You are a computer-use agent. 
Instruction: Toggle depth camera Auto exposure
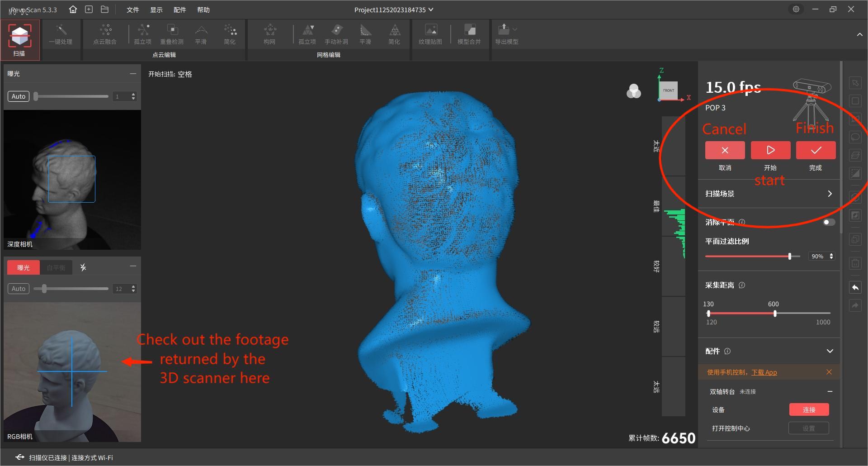click(x=19, y=96)
